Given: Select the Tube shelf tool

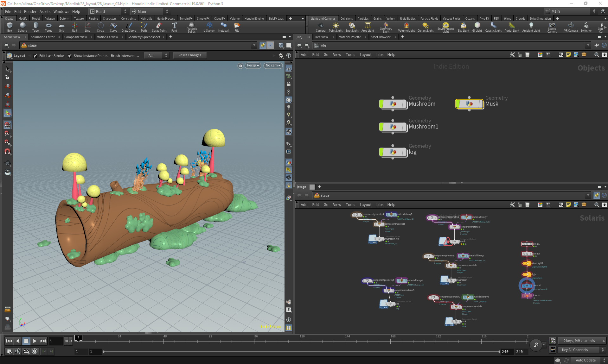Looking at the screenshot, I should 35,27.
